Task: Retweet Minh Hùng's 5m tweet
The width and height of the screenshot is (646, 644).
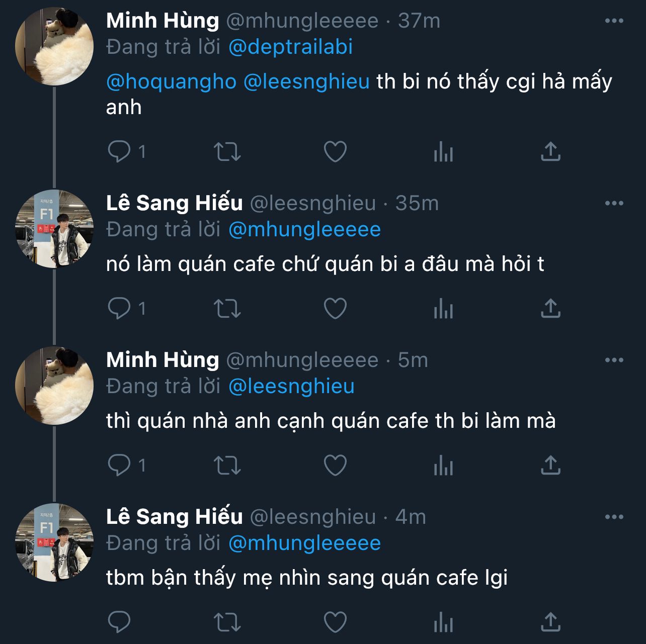Action: coord(227,465)
